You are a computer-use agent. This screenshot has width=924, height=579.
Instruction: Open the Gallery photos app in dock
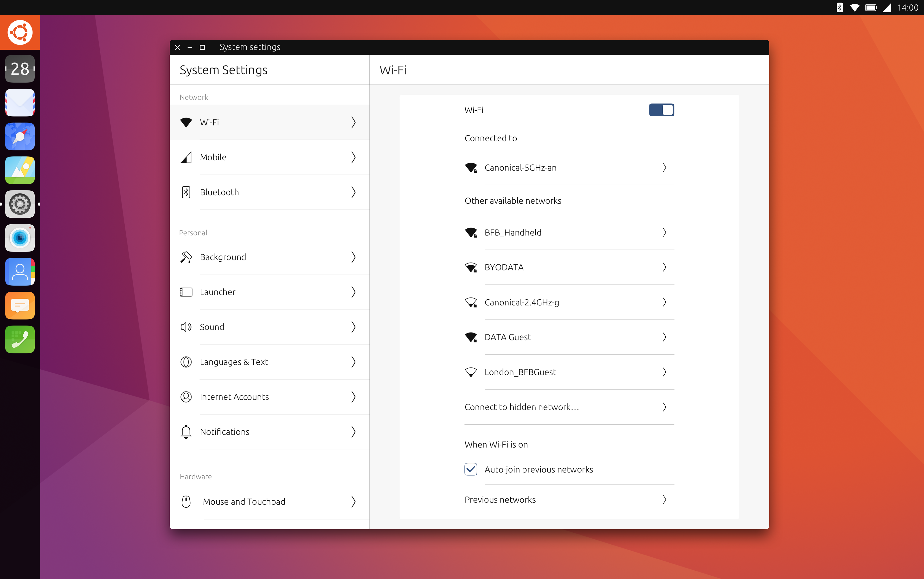(20, 170)
